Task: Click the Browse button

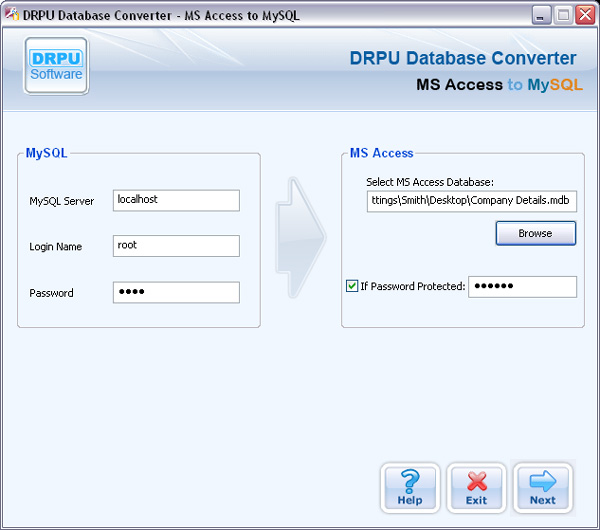Action: (x=536, y=233)
